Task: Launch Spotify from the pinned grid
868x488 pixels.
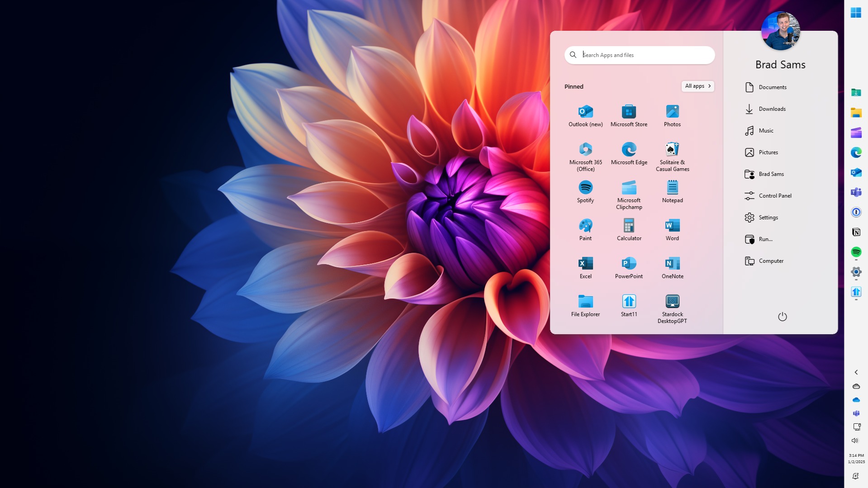Action: click(x=585, y=192)
